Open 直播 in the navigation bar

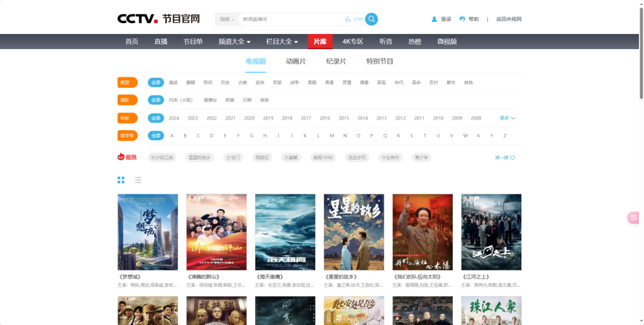tap(160, 41)
